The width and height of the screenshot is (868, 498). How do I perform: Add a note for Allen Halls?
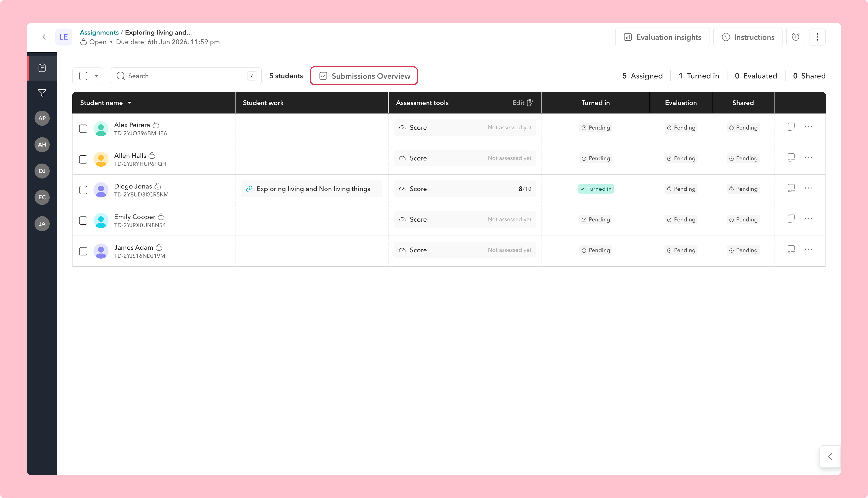pyautogui.click(x=791, y=158)
